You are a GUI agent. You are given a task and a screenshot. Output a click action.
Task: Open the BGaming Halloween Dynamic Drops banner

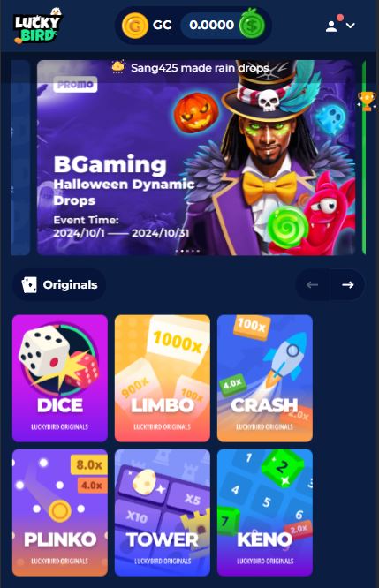pyautogui.click(x=196, y=157)
